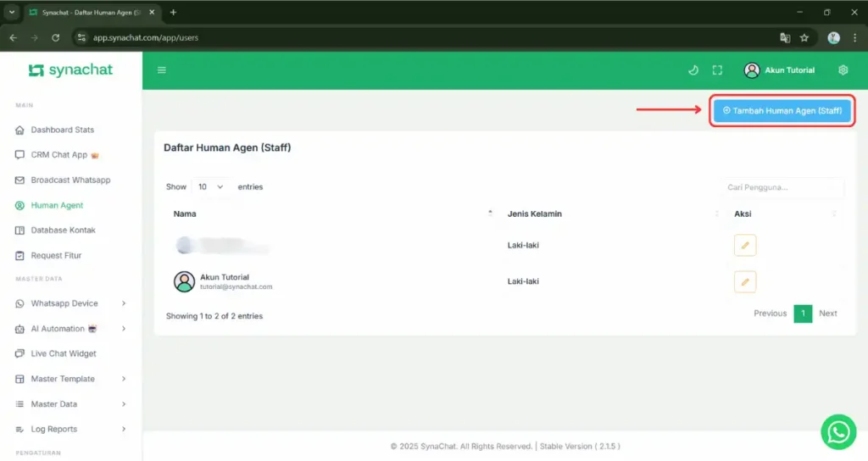Viewport: 868px width, 461px height.
Task: Go to Broadcast Whatsapp page
Action: click(71, 180)
